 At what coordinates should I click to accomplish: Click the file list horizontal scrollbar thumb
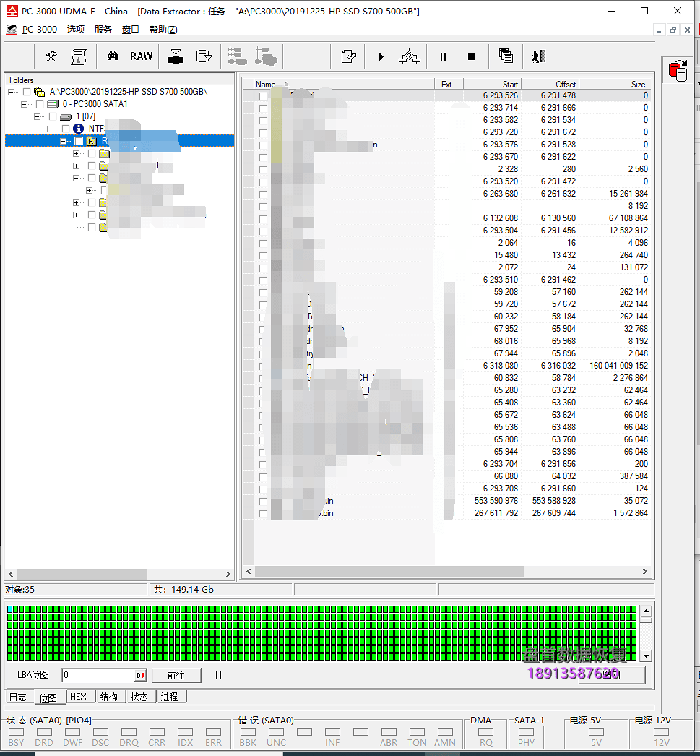click(389, 572)
